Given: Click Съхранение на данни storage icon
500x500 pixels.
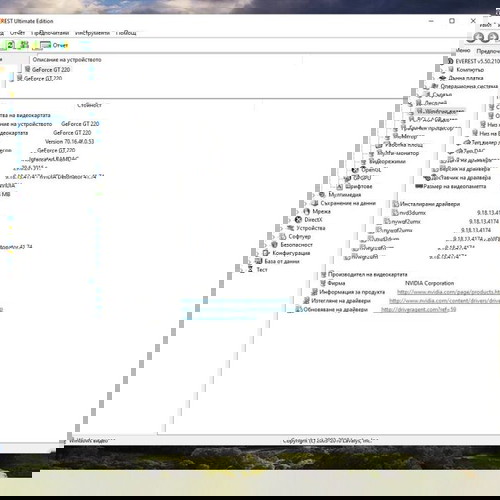Looking at the screenshot, I should click(314, 203).
